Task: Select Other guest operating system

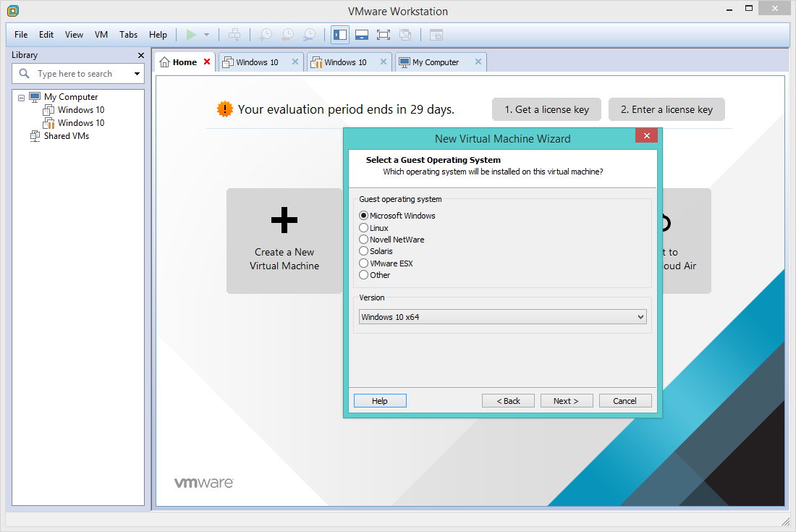Action: tap(375, 275)
